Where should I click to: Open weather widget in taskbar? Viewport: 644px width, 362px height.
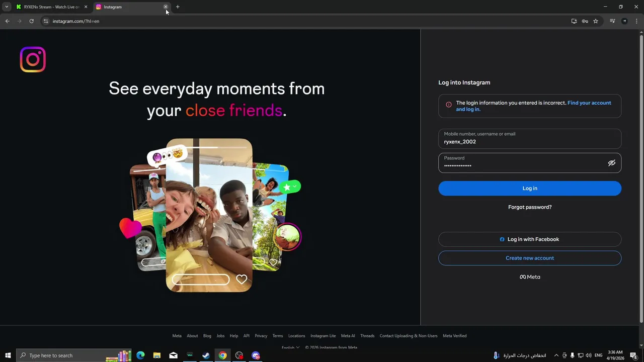tap(521, 355)
